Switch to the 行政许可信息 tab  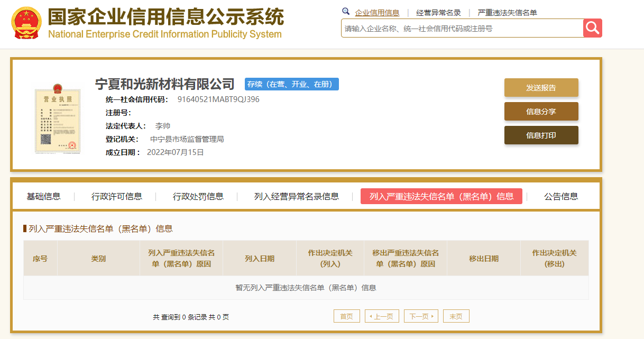click(x=117, y=196)
